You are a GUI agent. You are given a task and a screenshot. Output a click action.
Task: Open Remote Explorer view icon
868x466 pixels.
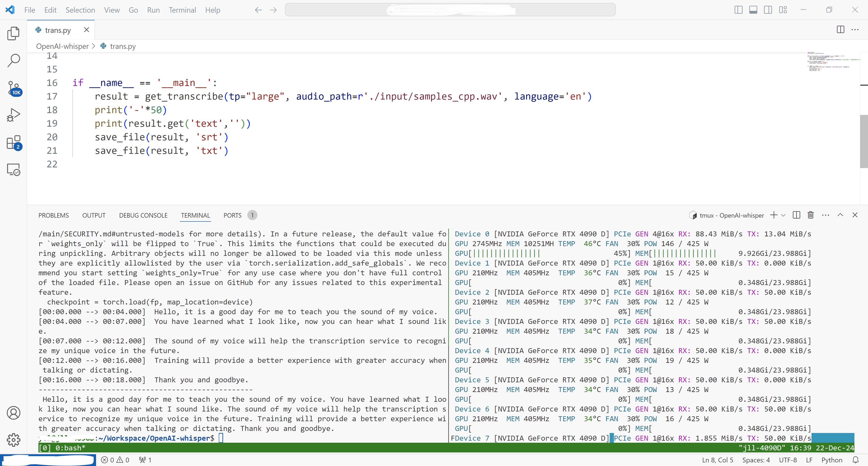(14, 170)
